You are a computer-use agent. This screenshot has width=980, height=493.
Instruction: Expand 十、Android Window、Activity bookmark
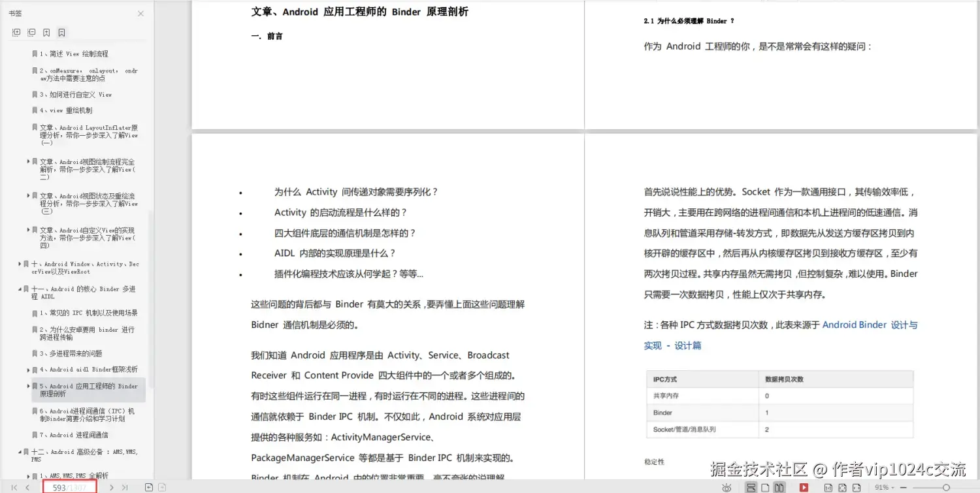click(x=20, y=264)
